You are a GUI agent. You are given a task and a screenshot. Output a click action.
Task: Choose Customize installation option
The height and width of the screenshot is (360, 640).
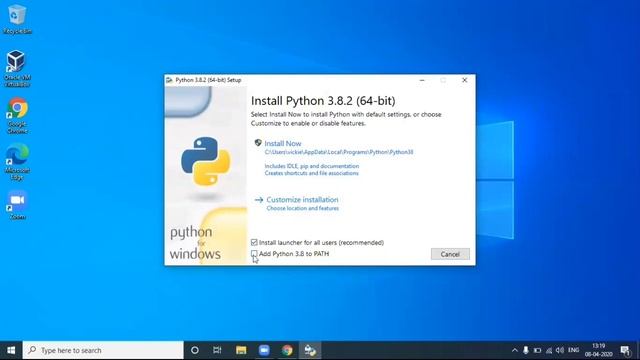pyautogui.click(x=302, y=200)
